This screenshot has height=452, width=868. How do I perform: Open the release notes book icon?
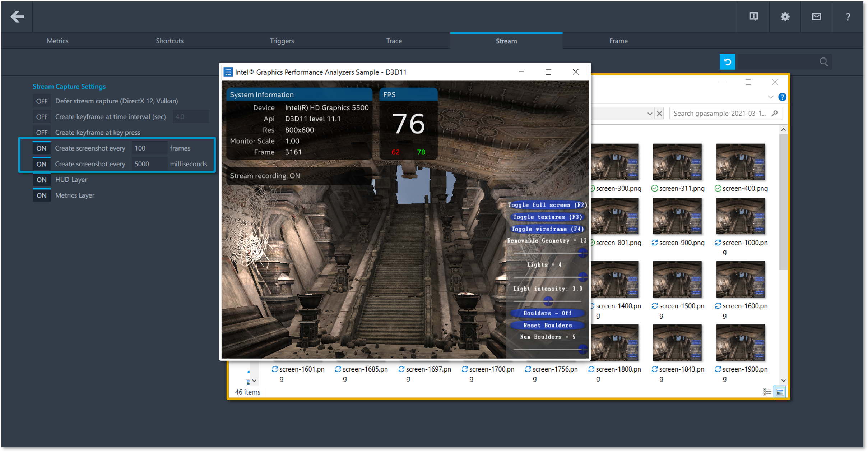tap(753, 17)
